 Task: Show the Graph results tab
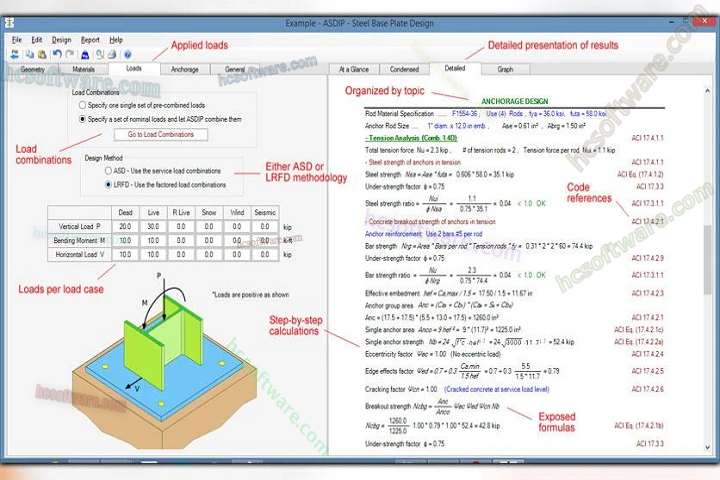pos(505,69)
